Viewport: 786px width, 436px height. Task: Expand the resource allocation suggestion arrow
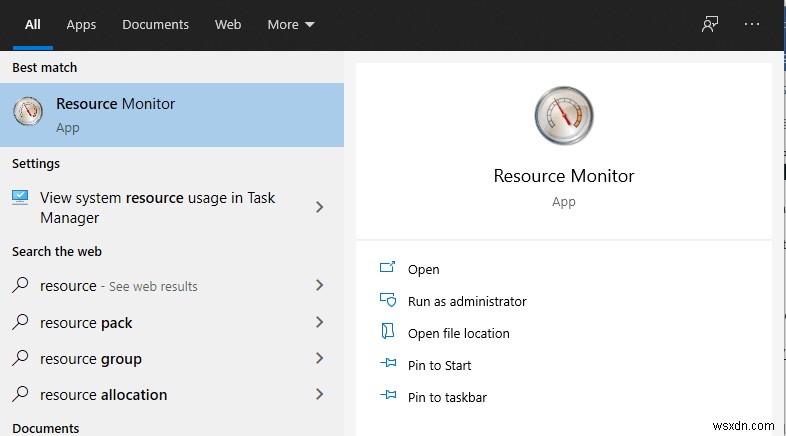320,394
